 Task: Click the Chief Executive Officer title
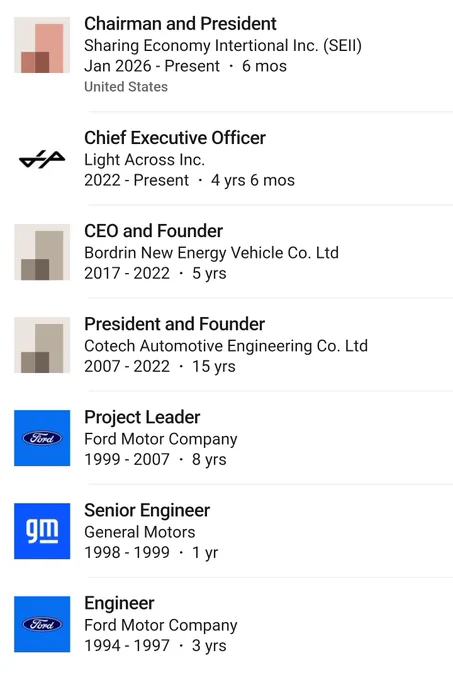coord(175,138)
